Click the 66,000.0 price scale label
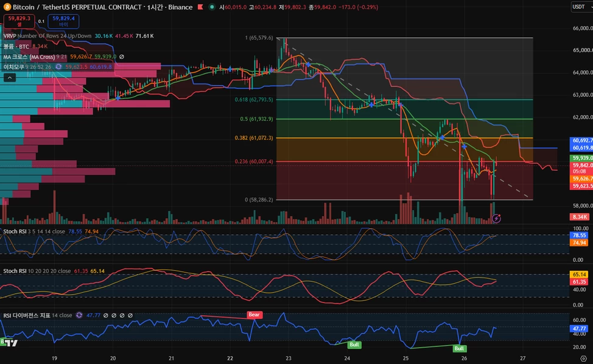The height and width of the screenshot is (364, 593). 583,28
